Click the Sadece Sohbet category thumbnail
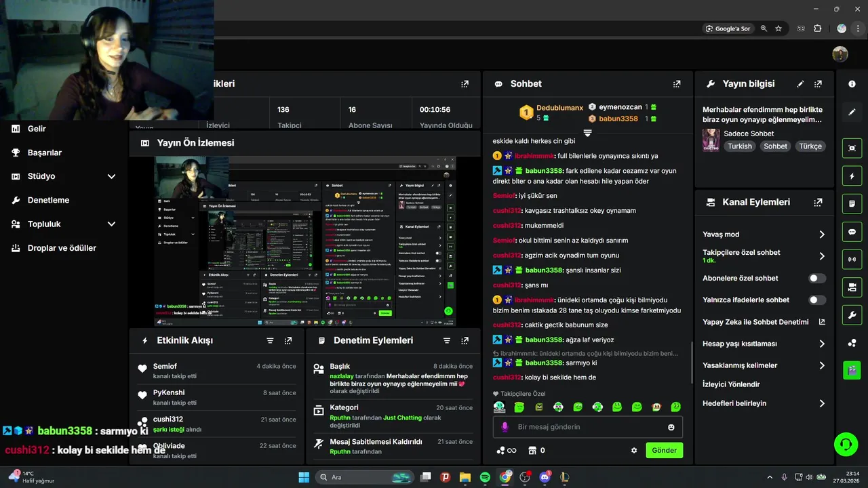Viewport: 868px width, 488px height. (711, 140)
